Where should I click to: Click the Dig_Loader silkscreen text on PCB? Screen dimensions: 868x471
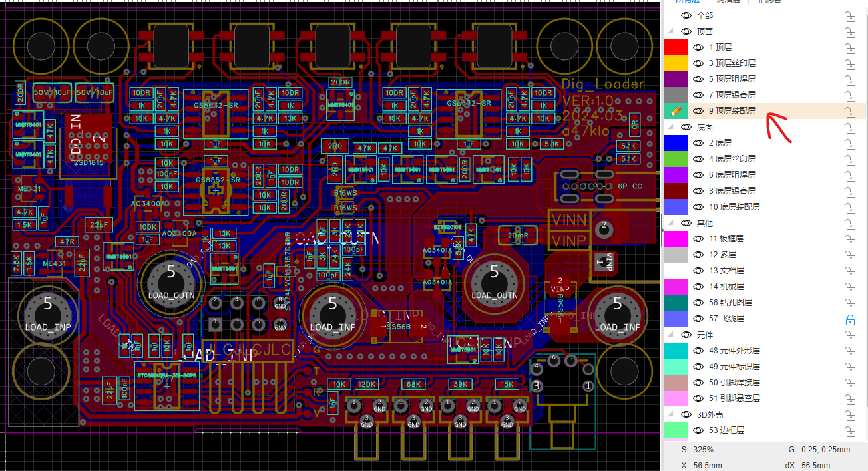(x=603, y=84)
